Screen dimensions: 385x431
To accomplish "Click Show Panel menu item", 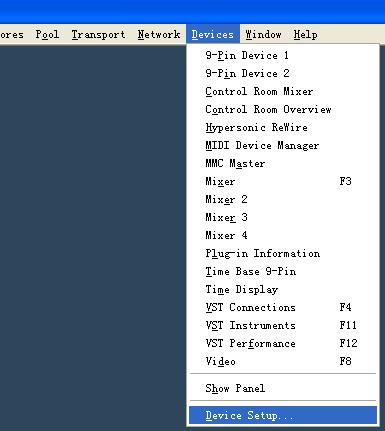I will pyautogui.click(x=283, y=388).
